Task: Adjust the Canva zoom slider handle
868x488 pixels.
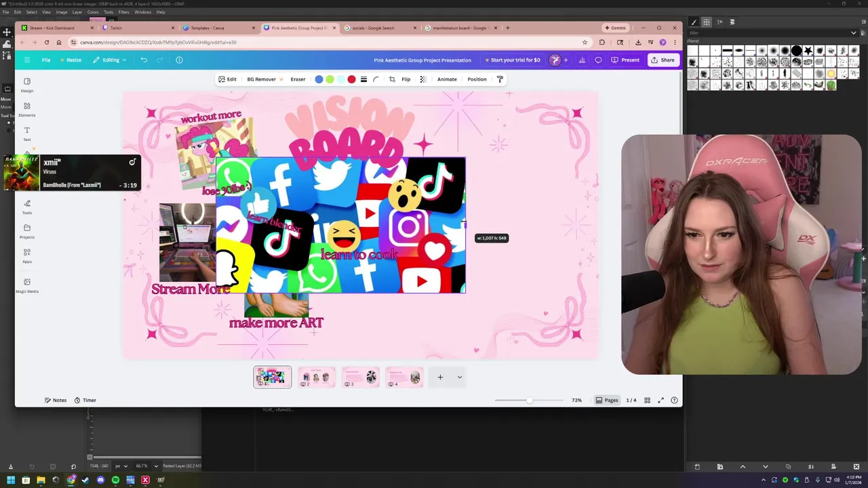Action: tap(530, 400)
